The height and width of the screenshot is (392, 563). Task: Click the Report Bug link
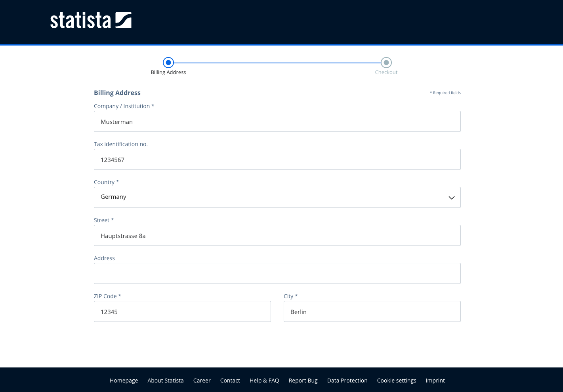pos(303,381)
